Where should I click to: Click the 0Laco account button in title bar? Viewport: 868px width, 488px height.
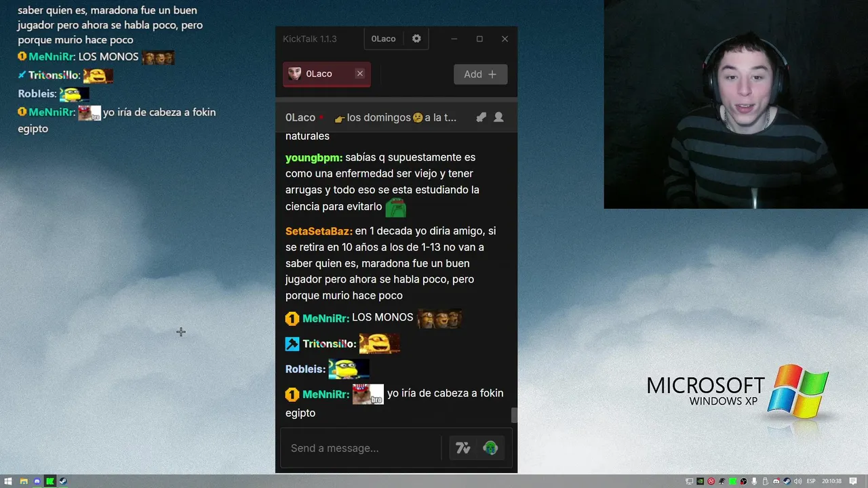tap(383, 39)
